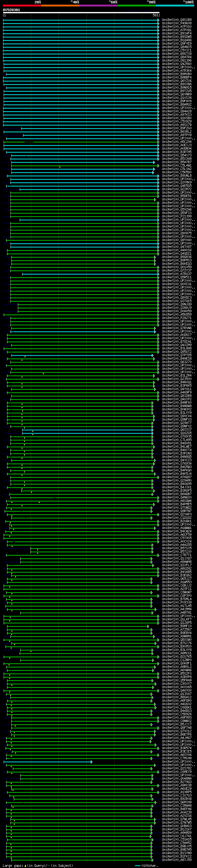The width and height of the screenshot is (197, 868).
Task: Select hit UniRef100_B4LWE7
Action: [x=177, y=446]
